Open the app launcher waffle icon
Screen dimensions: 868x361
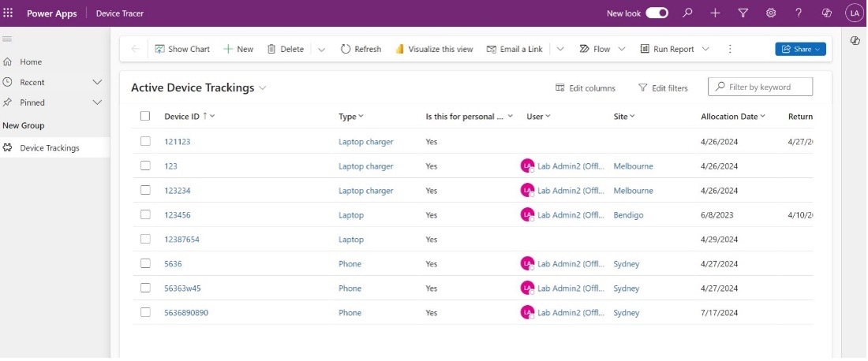[9, 13]
